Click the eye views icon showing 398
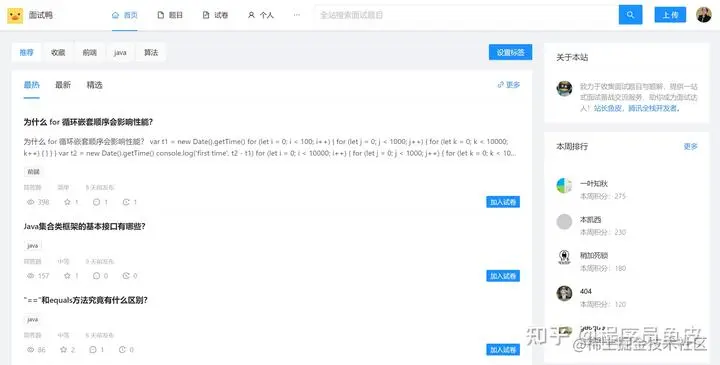 tap(31, 202)
